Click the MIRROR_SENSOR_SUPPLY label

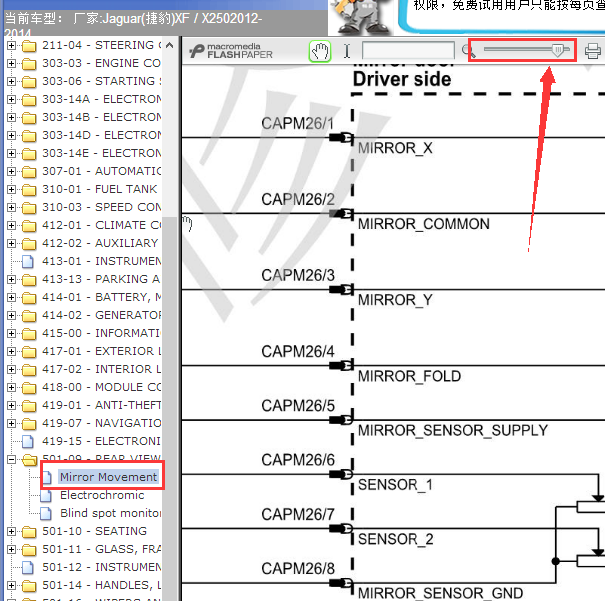pos(453,430)
